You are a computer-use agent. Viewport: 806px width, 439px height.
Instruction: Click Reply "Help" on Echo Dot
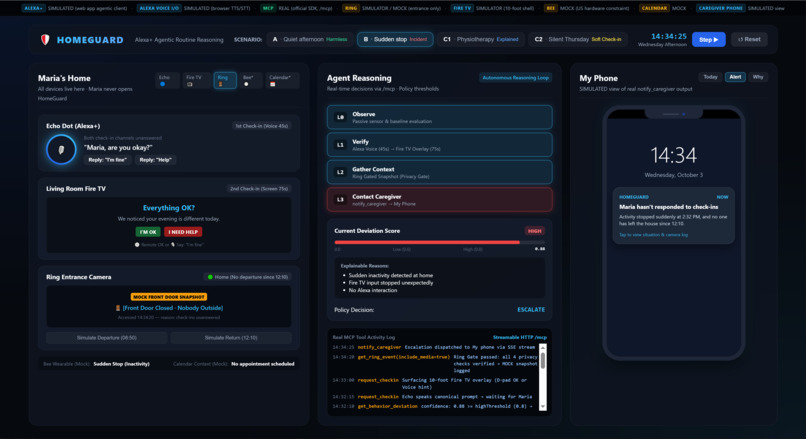[155, 160]
